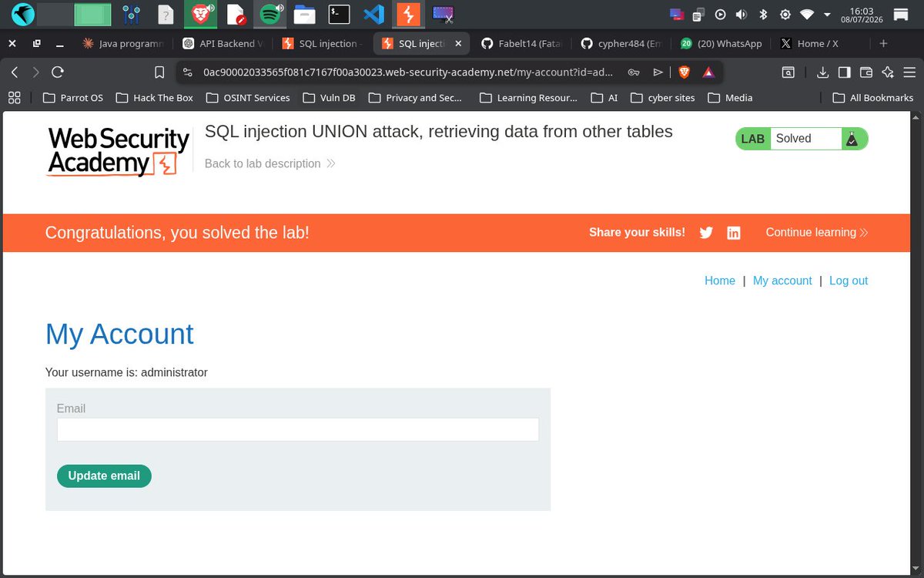924x578 pixels.
Task: Open site settings icon in the address bar
Action: [187, 72]
